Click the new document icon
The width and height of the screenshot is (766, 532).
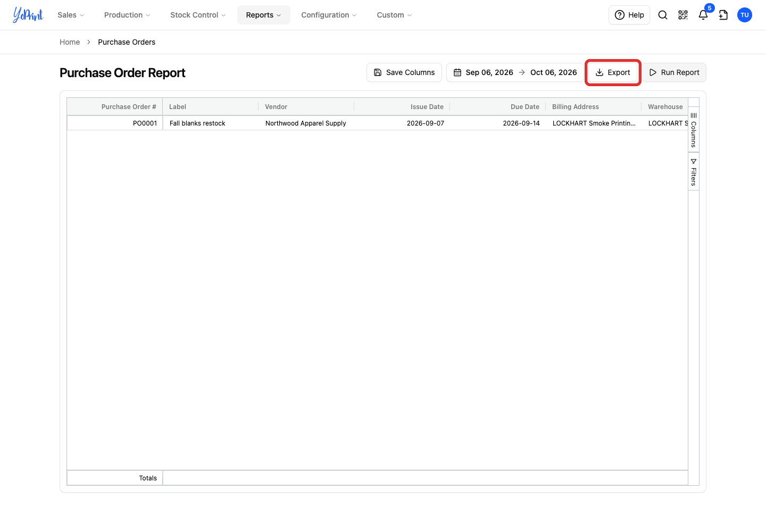[x=723, y=15]
